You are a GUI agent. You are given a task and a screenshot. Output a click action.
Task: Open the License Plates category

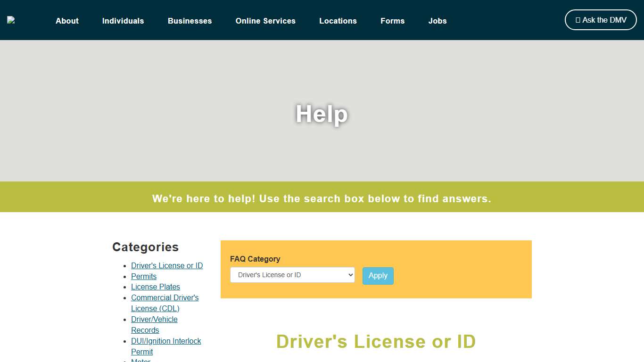(155, 287)
